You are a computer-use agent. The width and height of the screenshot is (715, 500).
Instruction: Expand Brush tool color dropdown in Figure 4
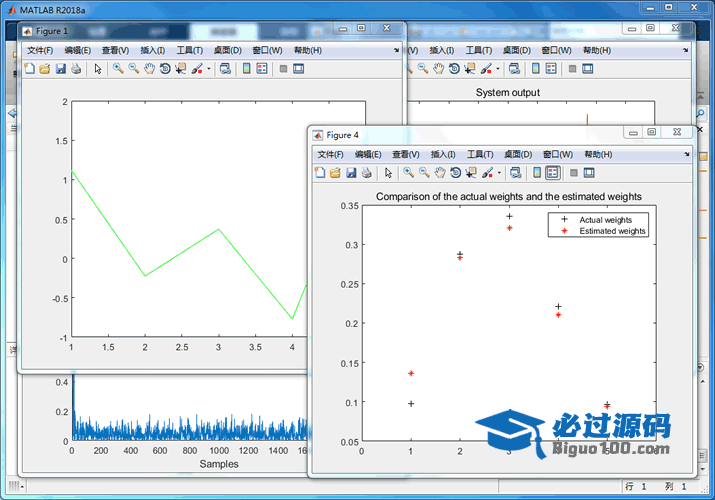pos(499,174)
